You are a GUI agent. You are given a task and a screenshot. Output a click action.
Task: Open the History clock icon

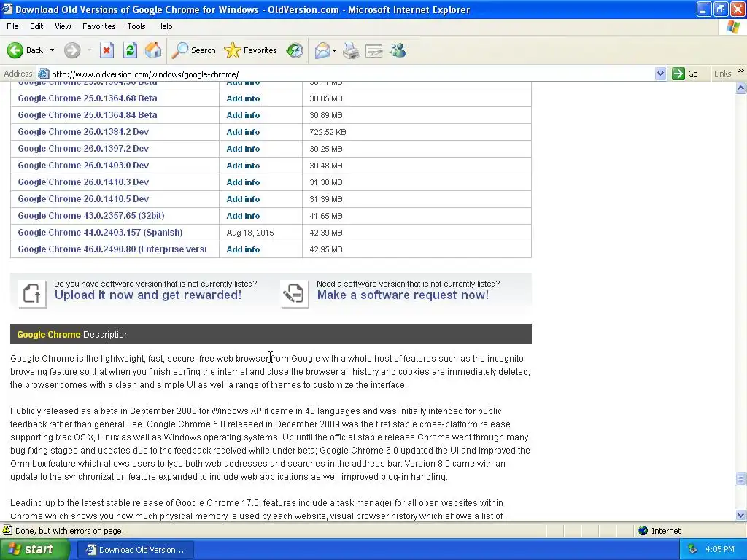[295, 50]
